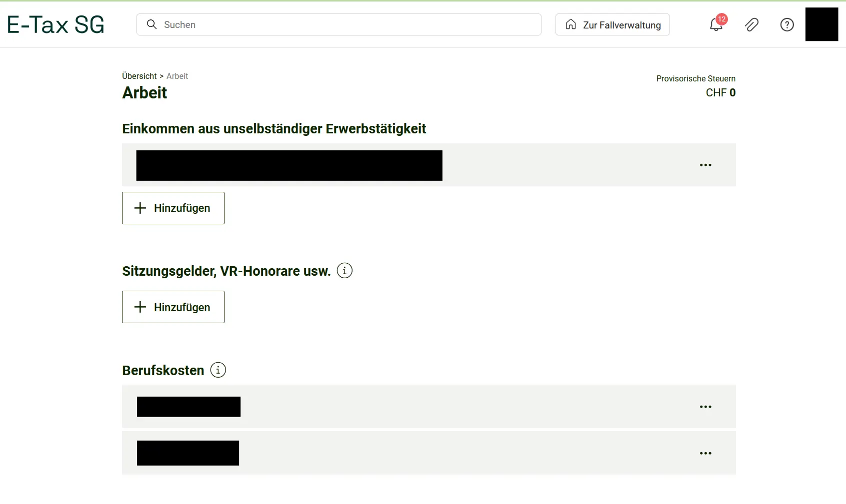The width and height of the screenshot is (846, 504).
Task: Click the info icon beside Sitzungsgelder, VR-Honorare
Action: coord(344,271)
